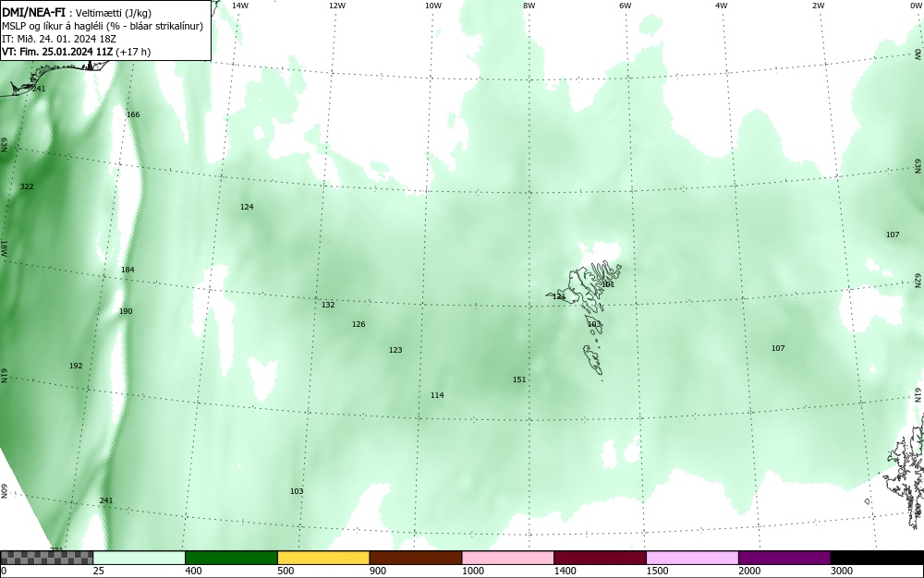
Task: Click the legend tick label 2000
Action: pyautogui.click(x=749, y=571)
